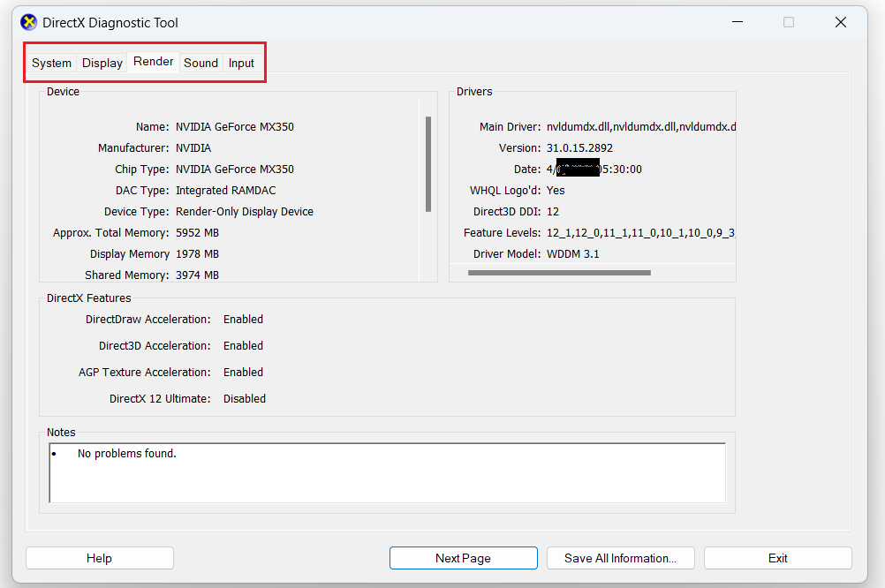The height and width of the screenshot is (588, 885).
Task: Click the Main Driver nvldumdx.dll value
Action: (x=640, y=126)
